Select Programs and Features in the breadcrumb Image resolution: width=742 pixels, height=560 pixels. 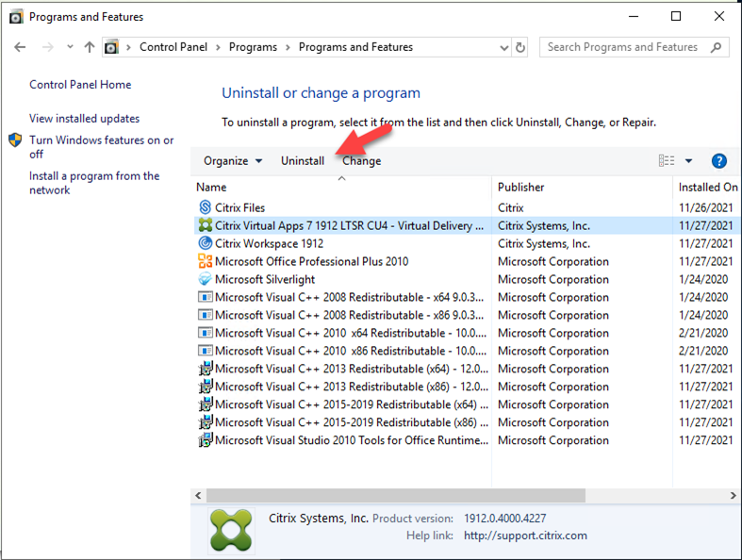point(355,47)
